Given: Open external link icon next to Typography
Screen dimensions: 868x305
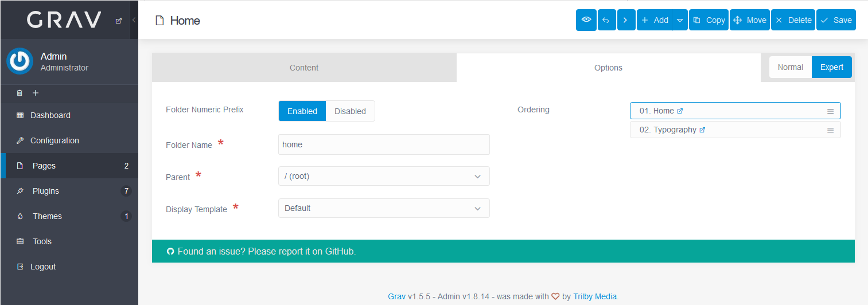Looking at the screenshot, I should coord(702,130).
